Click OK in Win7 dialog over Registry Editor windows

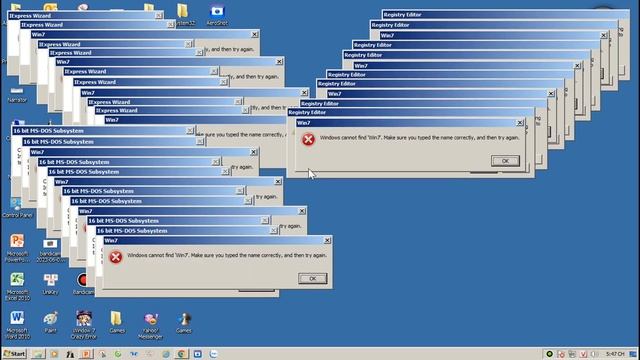pyautogui.click(x=505, y=161)
